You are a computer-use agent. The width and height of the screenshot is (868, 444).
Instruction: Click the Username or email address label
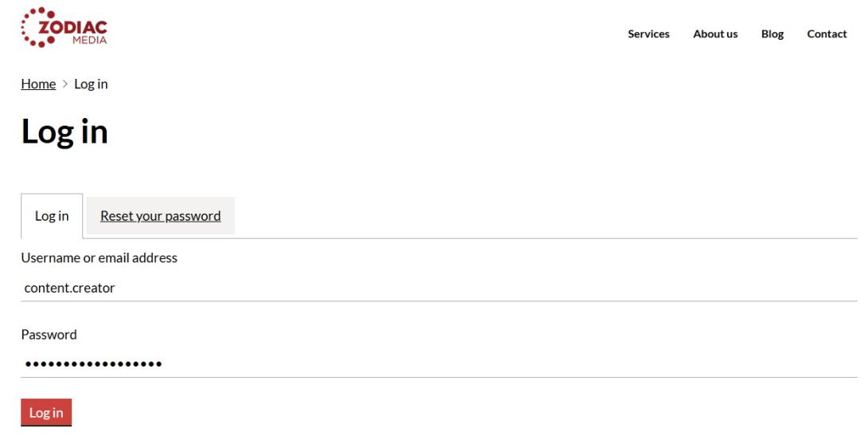coord(99,257)
